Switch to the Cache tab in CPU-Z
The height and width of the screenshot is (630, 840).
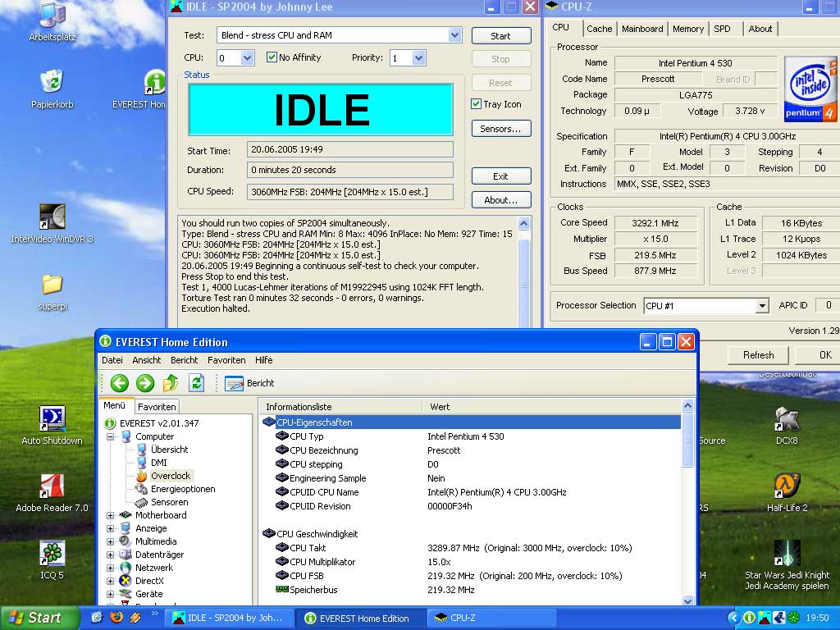(x=599, y=29)
